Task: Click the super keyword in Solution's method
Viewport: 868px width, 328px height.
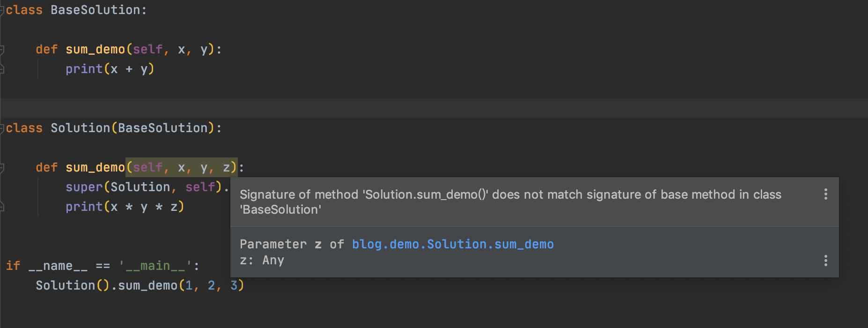Action: pos(84,187)
